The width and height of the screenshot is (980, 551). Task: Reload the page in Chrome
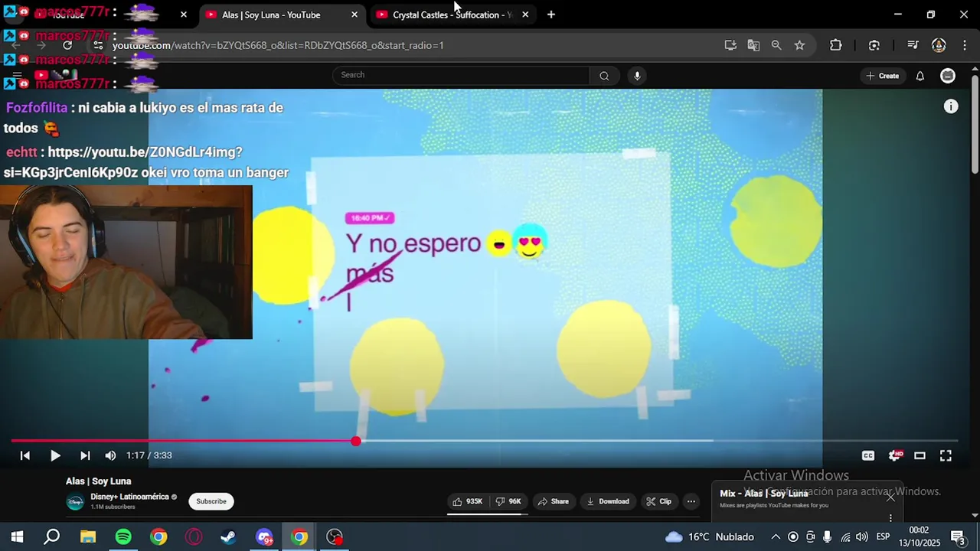click(67, 45)
